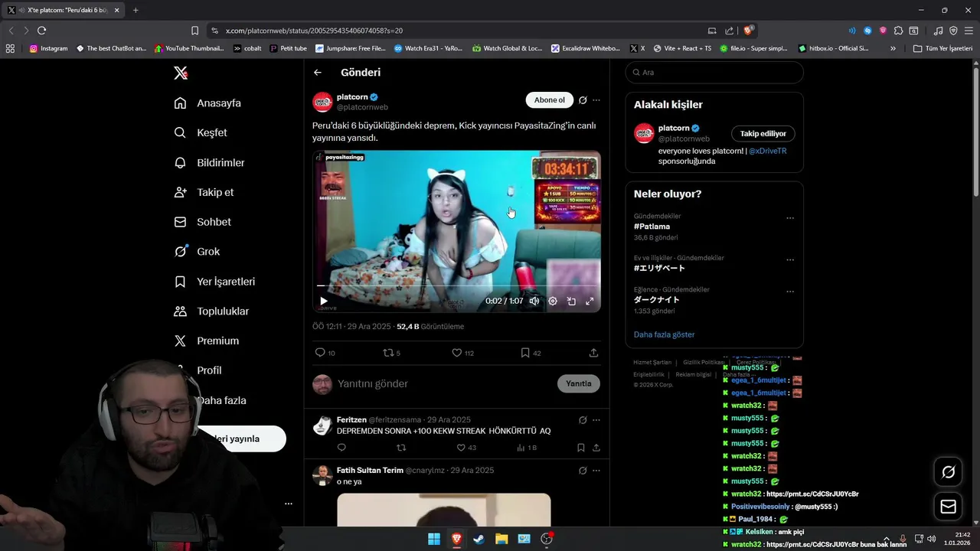980x551 pixels.
Task: Open more options on Feritzen's reply
Action: [596, 420]
